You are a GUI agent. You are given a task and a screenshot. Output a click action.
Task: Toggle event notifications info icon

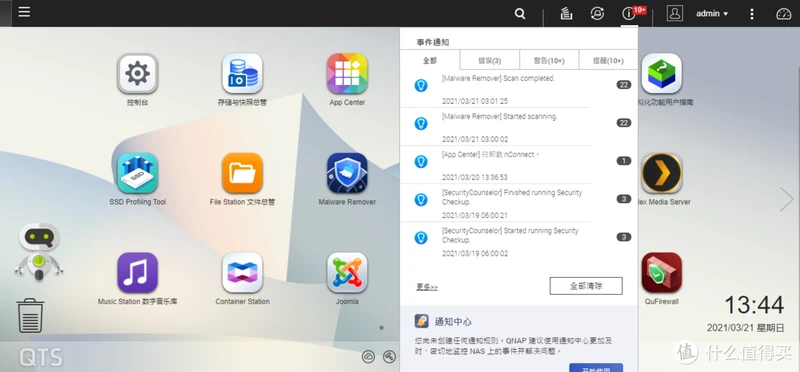point(628,14)
